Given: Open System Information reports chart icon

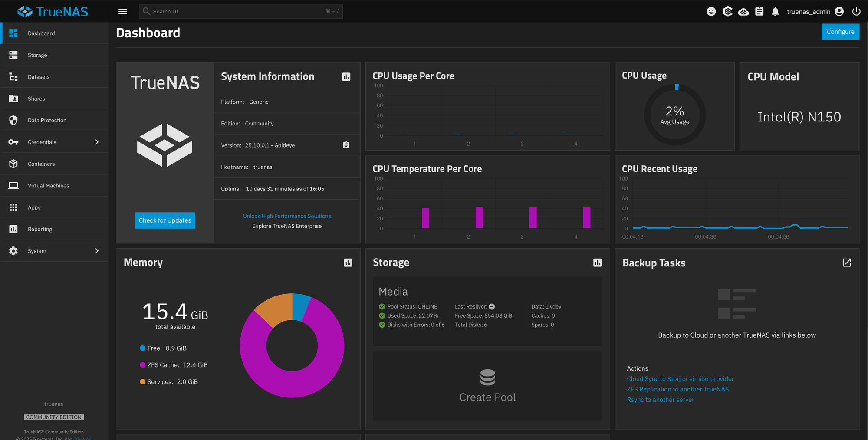Looking at the screenshot, I should pos(346,77).
